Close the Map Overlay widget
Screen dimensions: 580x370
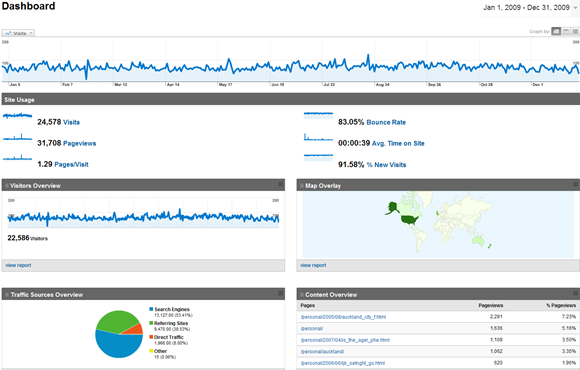click(x=576, y=184)
